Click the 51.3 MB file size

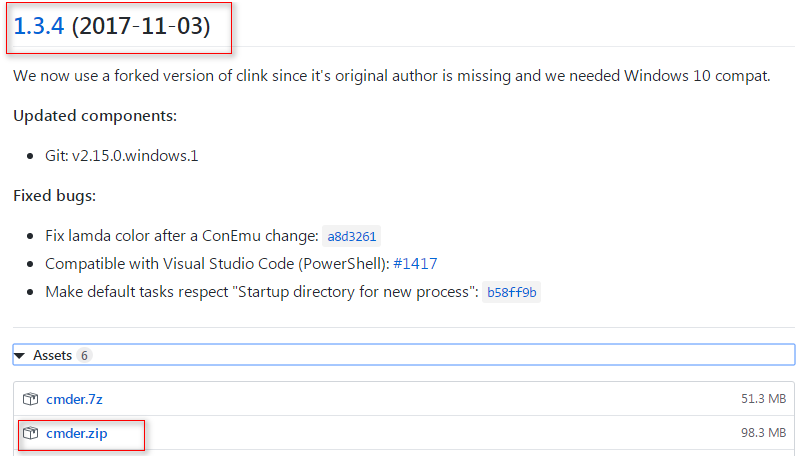[x=763, y=399]
